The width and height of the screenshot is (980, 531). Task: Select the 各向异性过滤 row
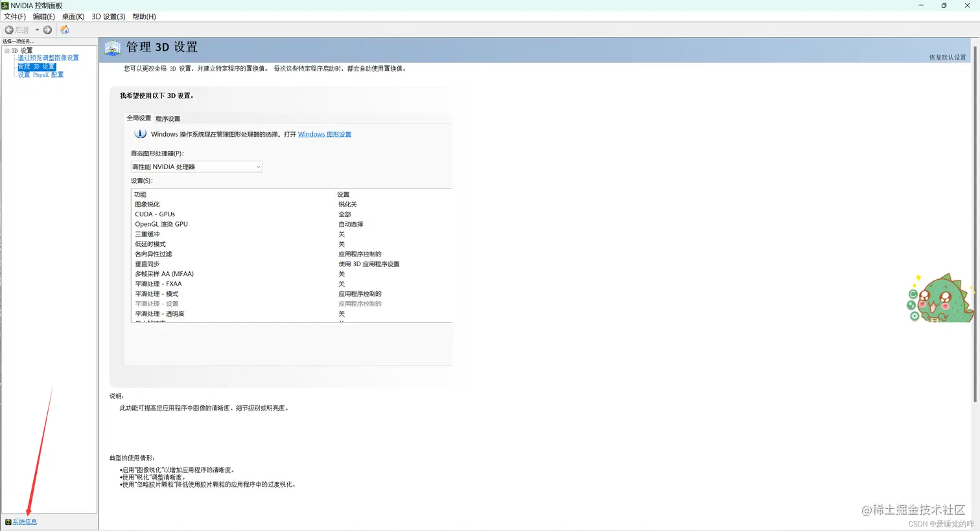tap(292, 254)
